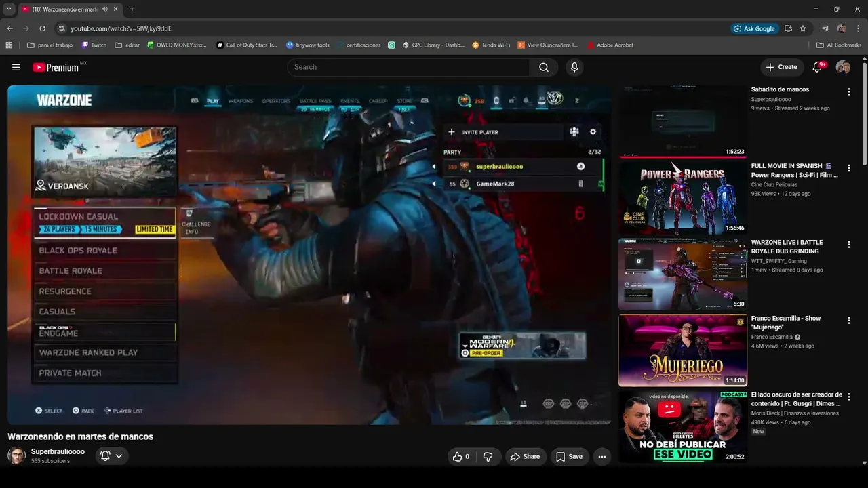View site information icon in address bar
The height and width of the screenshot is (488, 868).
point(62,28)
